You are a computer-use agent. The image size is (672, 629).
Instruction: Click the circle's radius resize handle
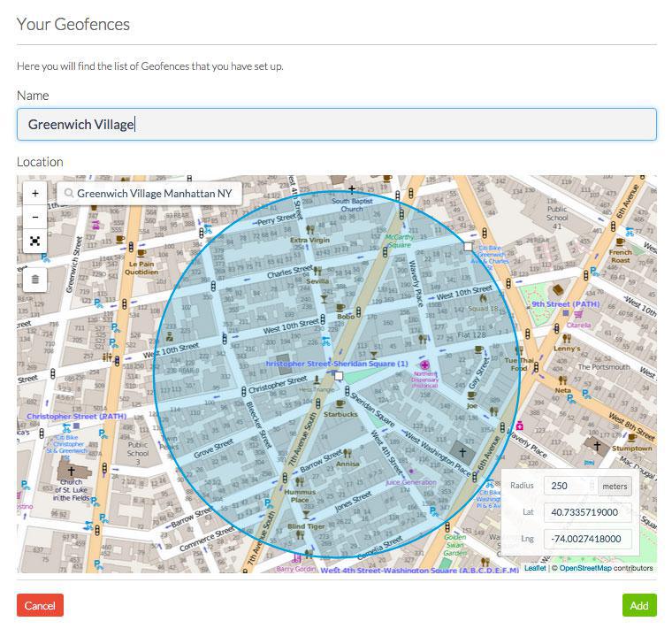[468, 247]
